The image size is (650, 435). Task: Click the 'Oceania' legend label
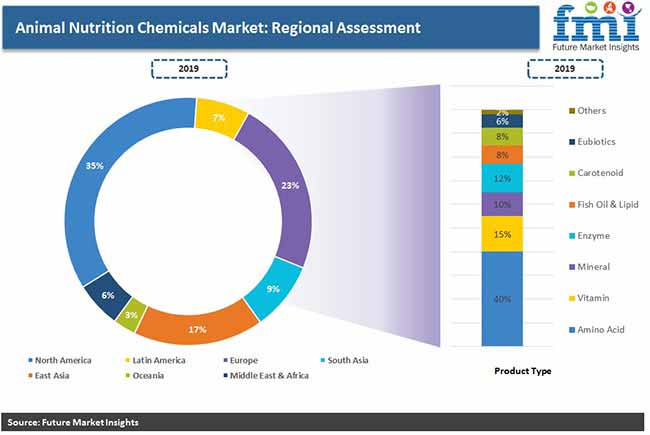(148, 376)
